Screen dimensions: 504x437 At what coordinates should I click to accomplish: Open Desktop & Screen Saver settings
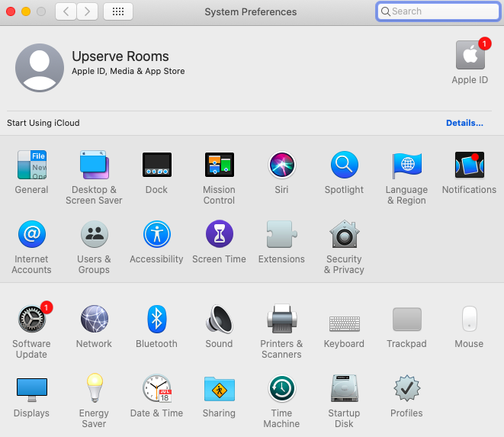click(x=94, y=165)
